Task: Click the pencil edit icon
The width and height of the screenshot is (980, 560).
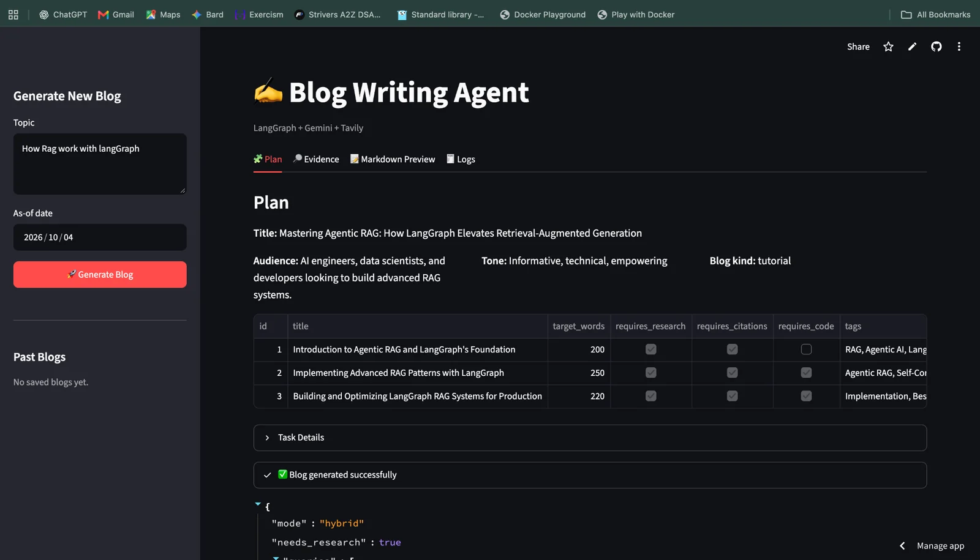Action: [912, 47]
